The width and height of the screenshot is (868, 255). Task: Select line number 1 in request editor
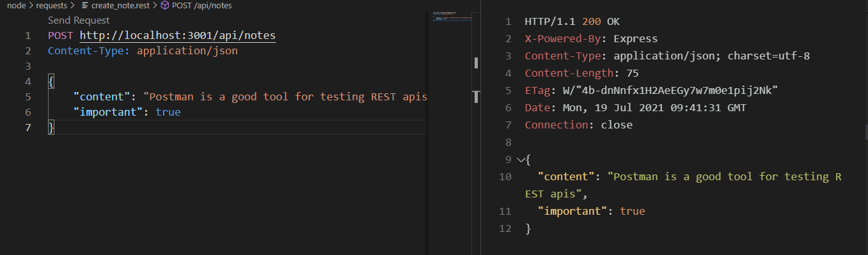pyautogui.click(x=28, y=35)
